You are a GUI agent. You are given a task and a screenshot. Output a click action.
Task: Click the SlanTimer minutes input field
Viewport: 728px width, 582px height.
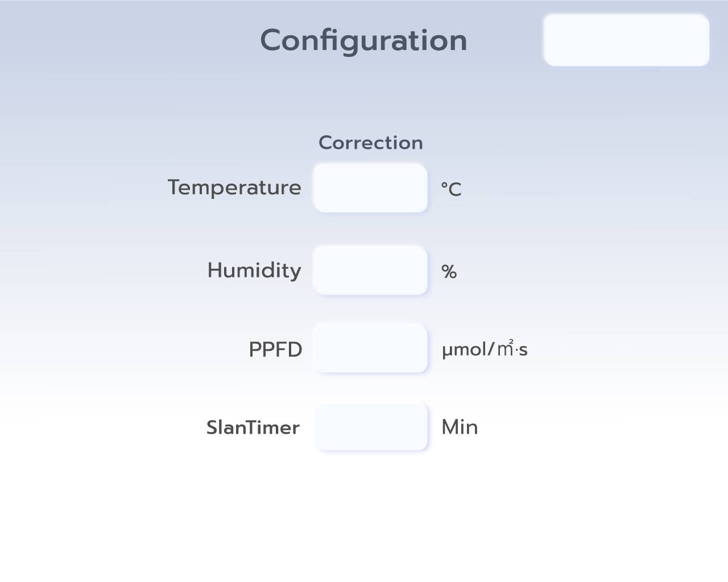pyautogui.click(x=371, y=427)
